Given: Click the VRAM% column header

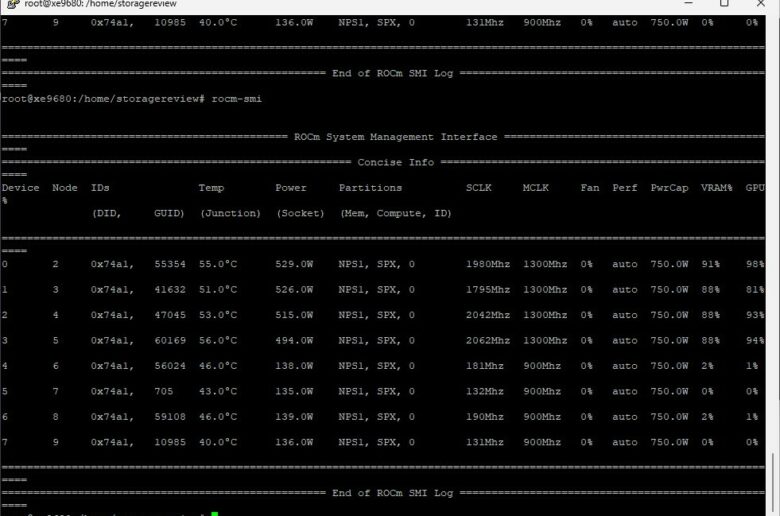Looking at the screenshot, I should tap(717, 188).
